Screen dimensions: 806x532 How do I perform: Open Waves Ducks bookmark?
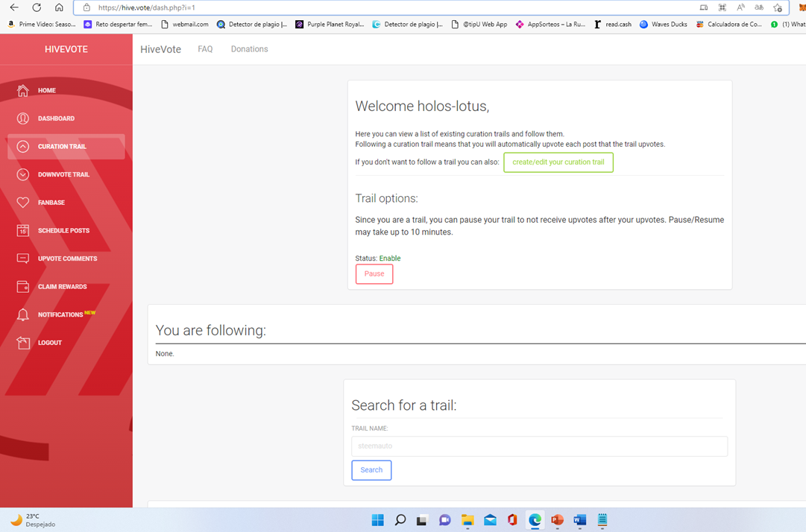663,24
